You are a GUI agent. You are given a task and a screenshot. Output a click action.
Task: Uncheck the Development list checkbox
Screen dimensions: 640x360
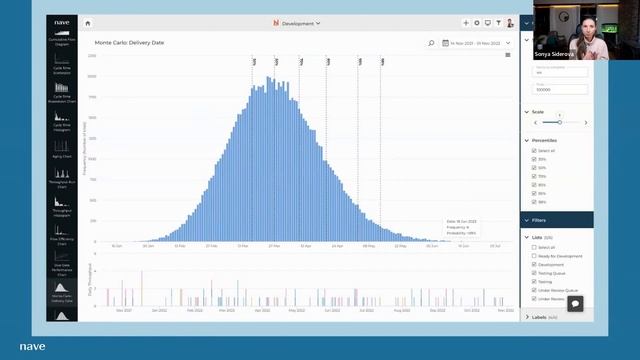(534, 264)
